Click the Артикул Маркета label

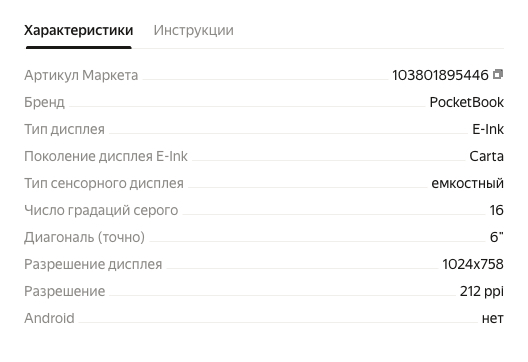tap(81, 75)
